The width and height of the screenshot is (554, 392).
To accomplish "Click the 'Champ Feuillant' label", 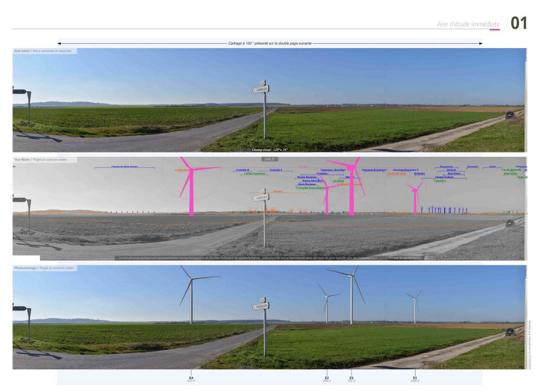I will pos(444,177).
